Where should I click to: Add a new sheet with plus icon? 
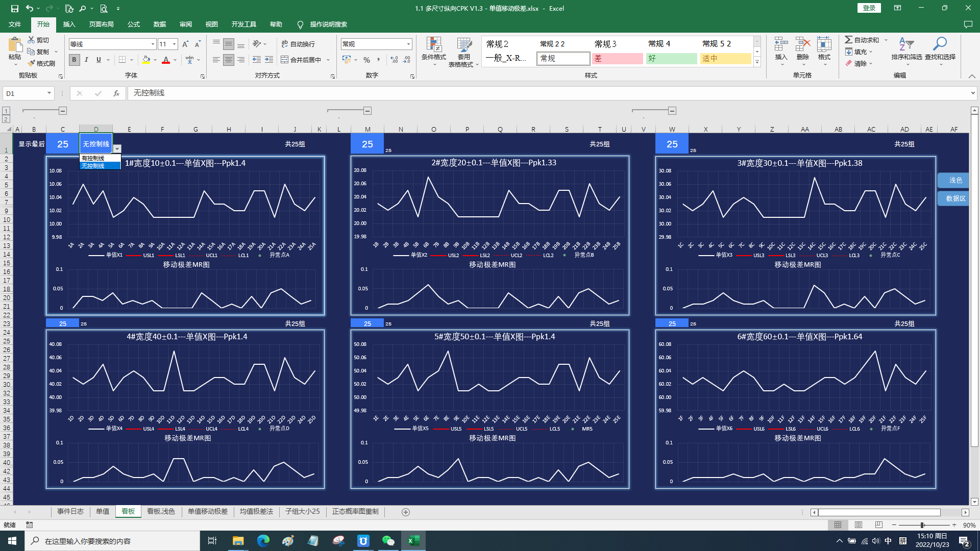[406, 512]
